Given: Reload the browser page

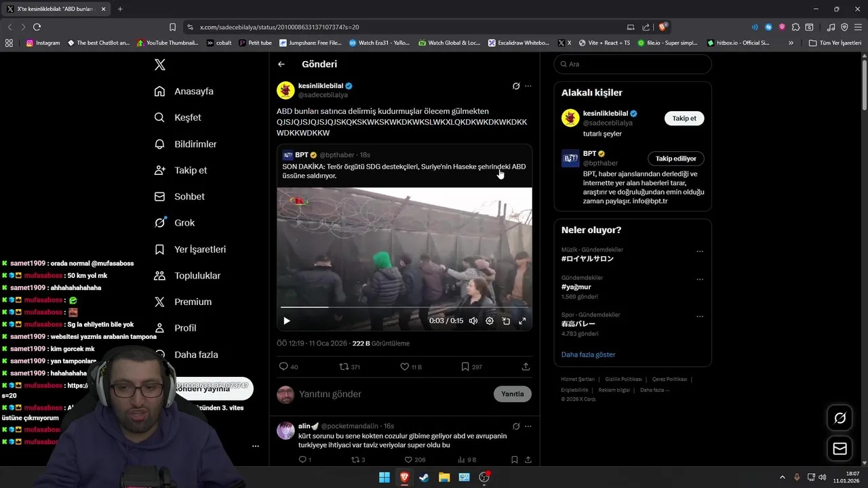Looking at the screenshot, I should 37,27.
